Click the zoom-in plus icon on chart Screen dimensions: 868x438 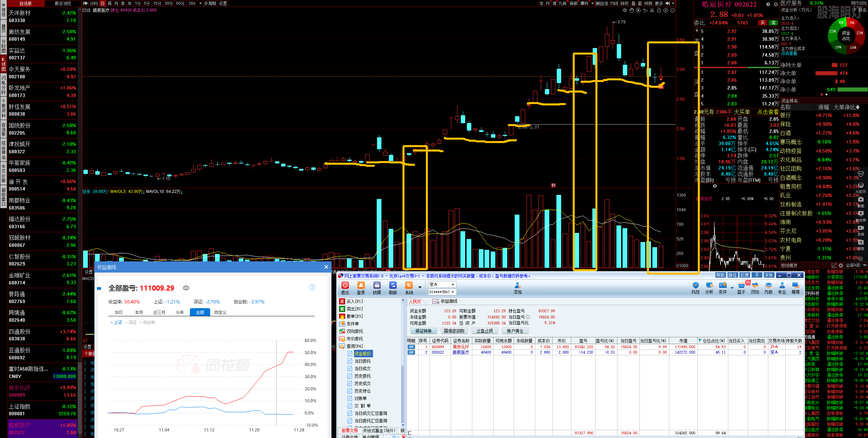666,11
